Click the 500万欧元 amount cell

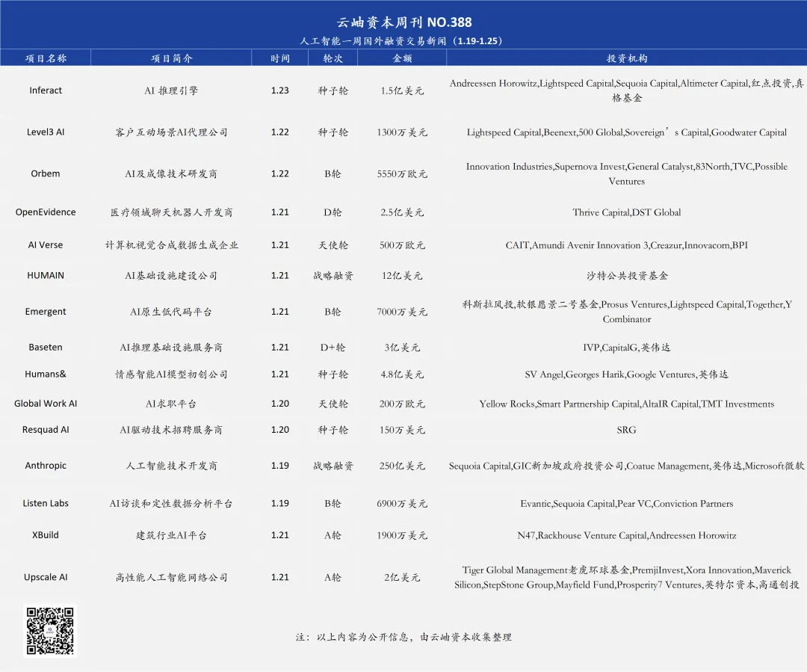402,245
